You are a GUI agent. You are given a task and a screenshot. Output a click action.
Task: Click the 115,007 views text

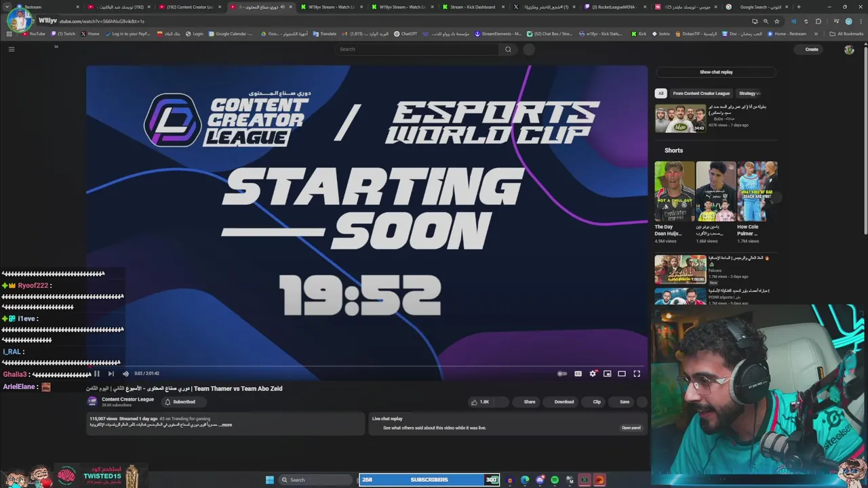pyautogui.click(x=103, y=419)
